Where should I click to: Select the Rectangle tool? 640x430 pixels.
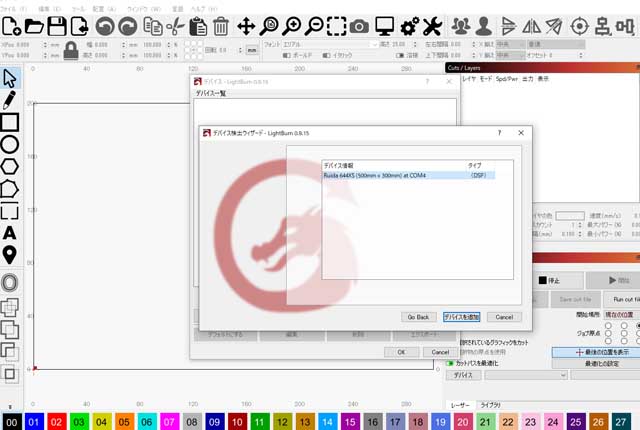pyautogui.click(x=9, y=122)
